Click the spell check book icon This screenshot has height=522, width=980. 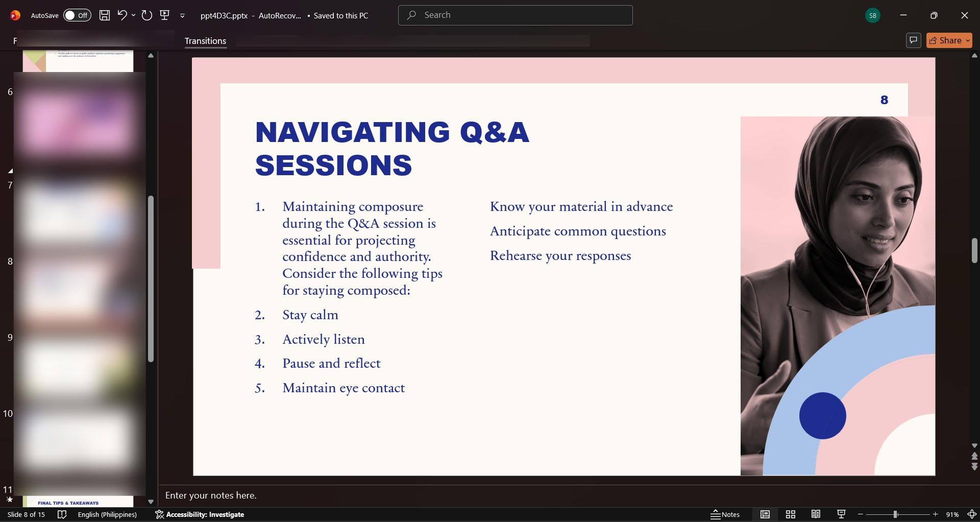click(62, 514)
